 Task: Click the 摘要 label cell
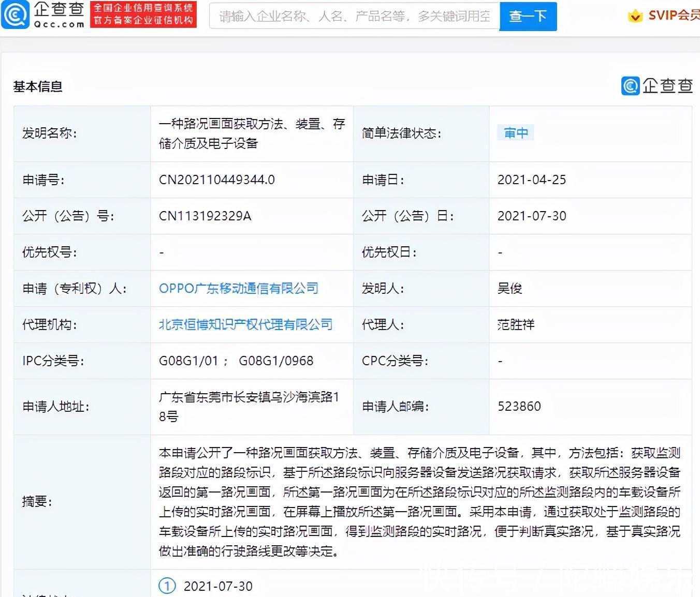coord(82,502)
